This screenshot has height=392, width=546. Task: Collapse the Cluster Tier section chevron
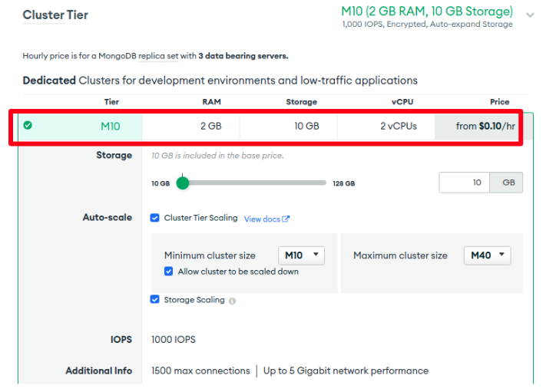coord(530,15)
